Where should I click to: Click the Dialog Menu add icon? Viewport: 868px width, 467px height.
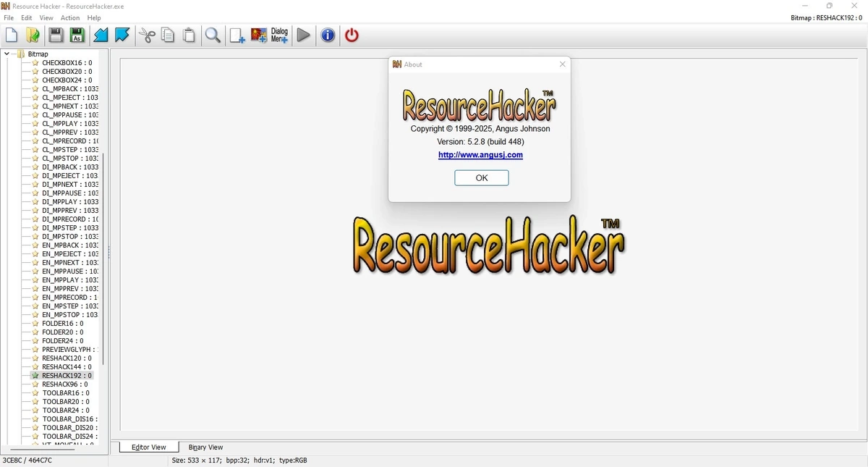279,35
